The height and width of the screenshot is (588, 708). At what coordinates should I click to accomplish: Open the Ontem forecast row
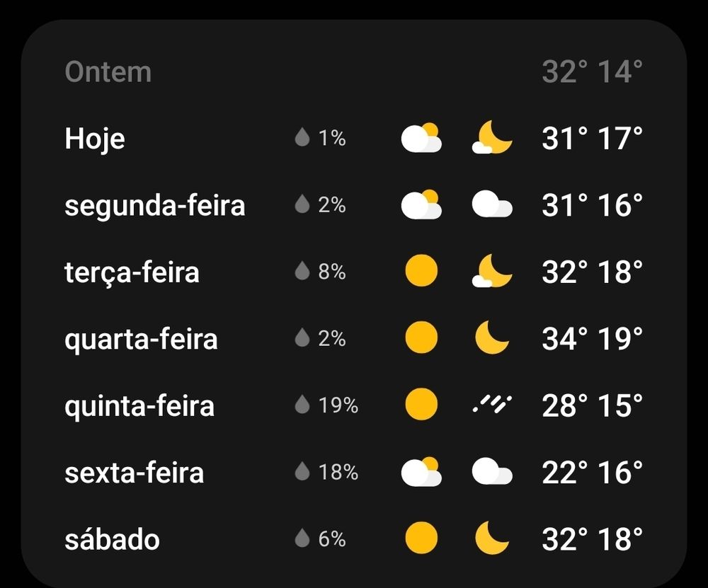[353, 71]
